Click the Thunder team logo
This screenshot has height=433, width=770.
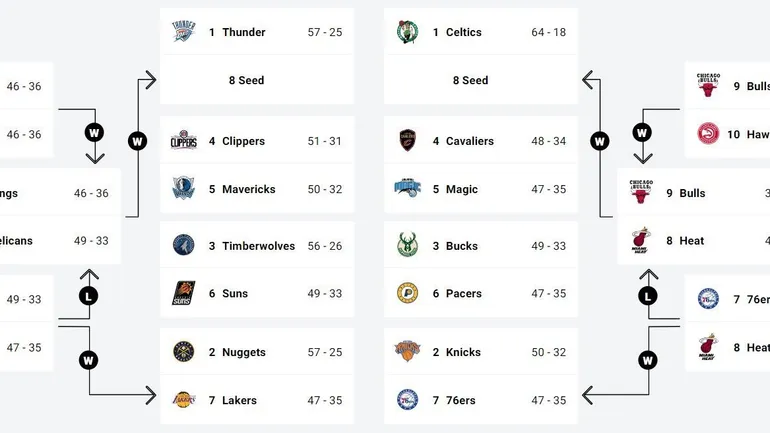pyautogui.click(x=184, y=32)
